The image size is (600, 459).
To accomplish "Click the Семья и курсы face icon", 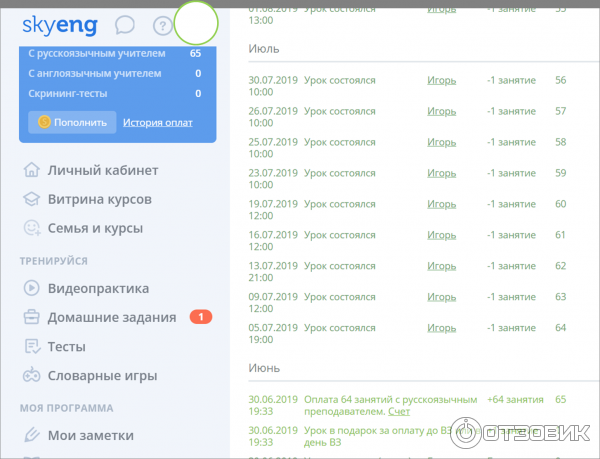I will tap(32, 228).
